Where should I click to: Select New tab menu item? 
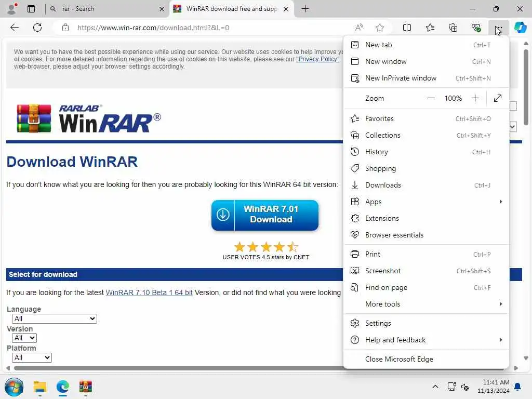coord(426,45)
